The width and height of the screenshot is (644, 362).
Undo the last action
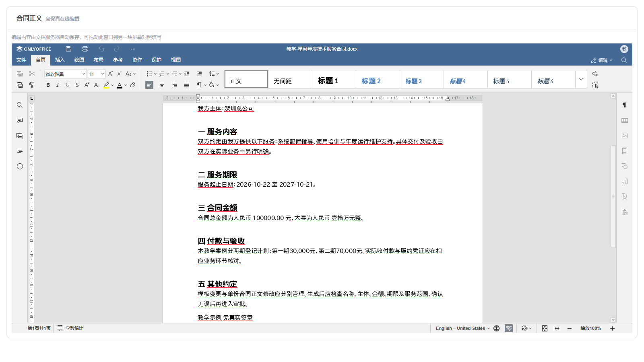pyautogui.click(x=101, y=49)
